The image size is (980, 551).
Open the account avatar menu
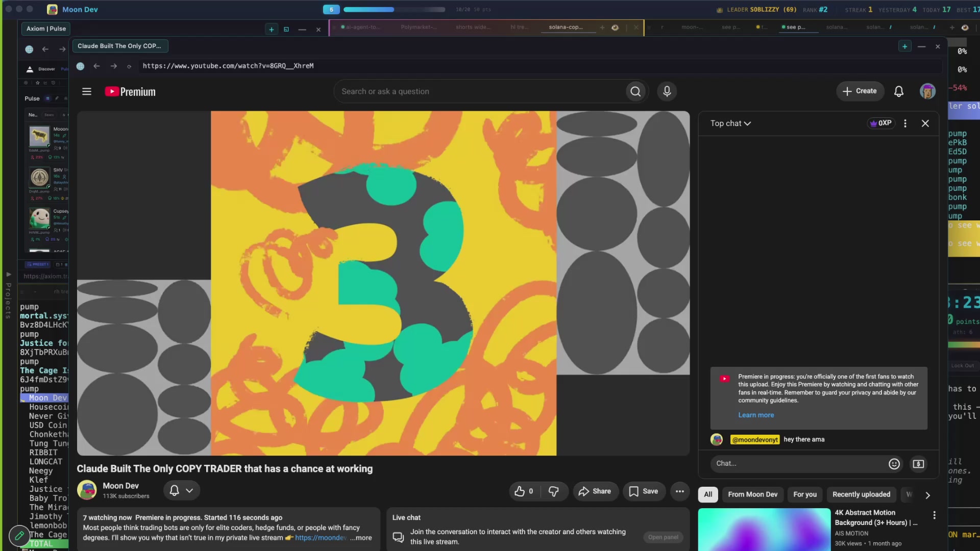point(927,91)
